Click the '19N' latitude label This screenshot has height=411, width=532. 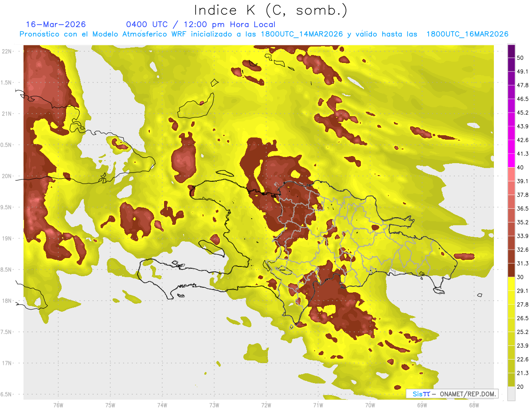click(x=7, y=239)
